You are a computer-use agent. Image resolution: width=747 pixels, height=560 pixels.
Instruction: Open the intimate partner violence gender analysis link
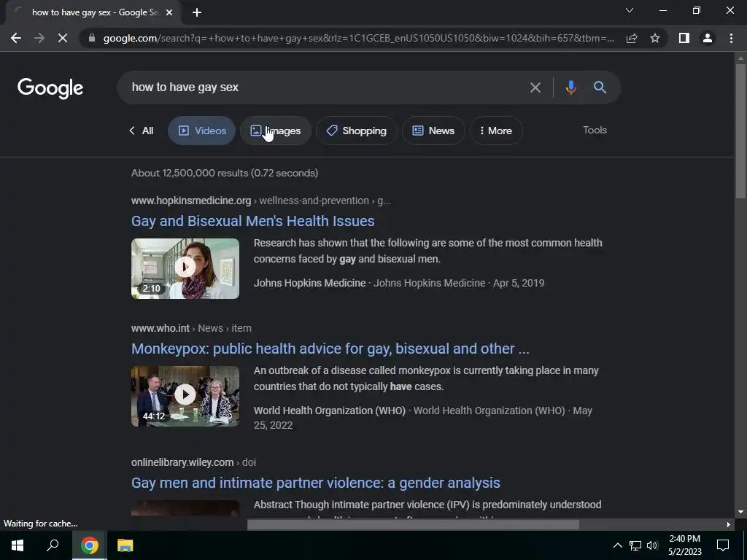[316, 483]
